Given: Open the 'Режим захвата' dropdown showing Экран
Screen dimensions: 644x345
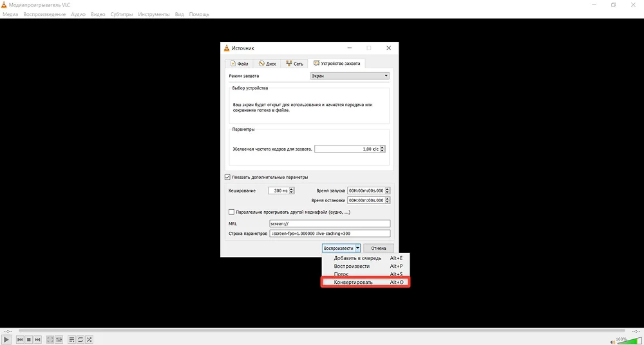Looking at the screenshot, I should (x=350, y=76).
